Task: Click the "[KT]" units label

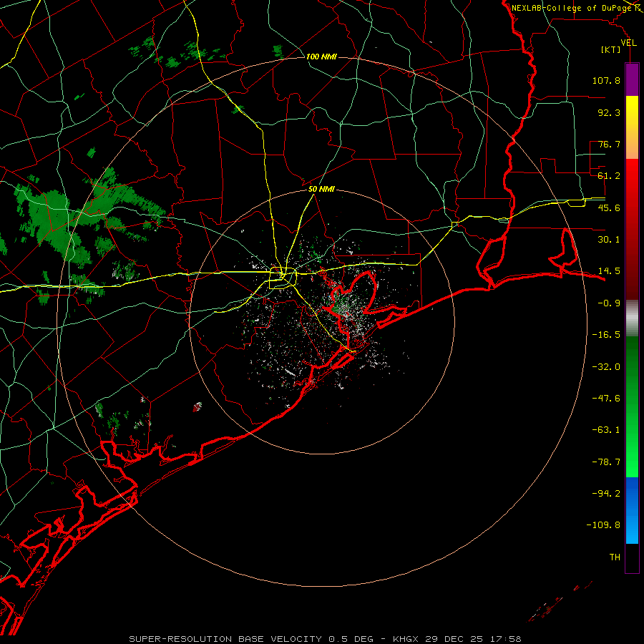Action: (x=611, y=49)
